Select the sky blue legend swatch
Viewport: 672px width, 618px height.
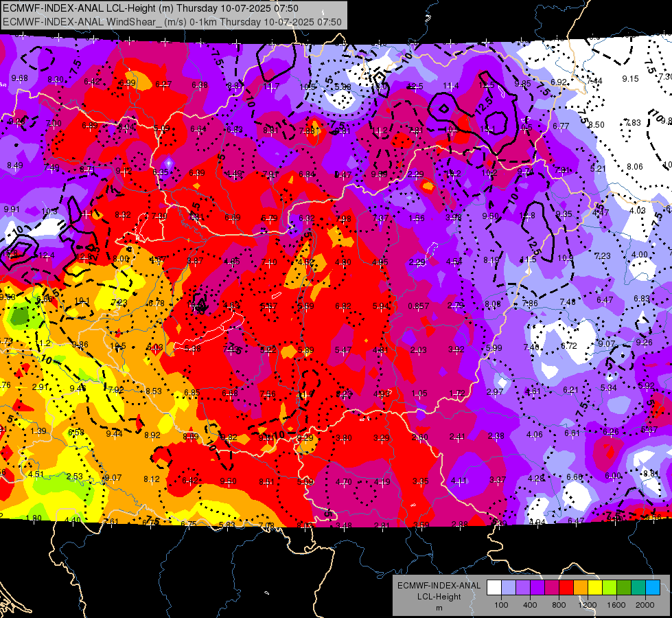coord(653,588)
